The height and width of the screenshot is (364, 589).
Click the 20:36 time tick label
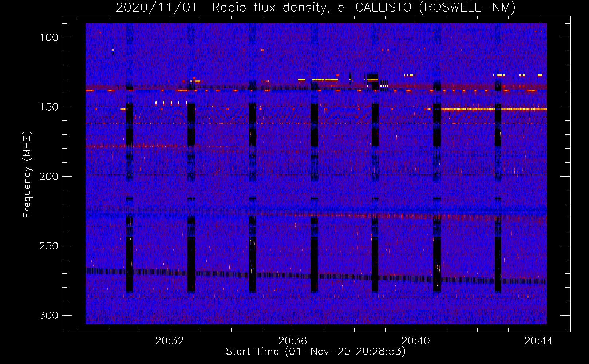tap(293, 341)
